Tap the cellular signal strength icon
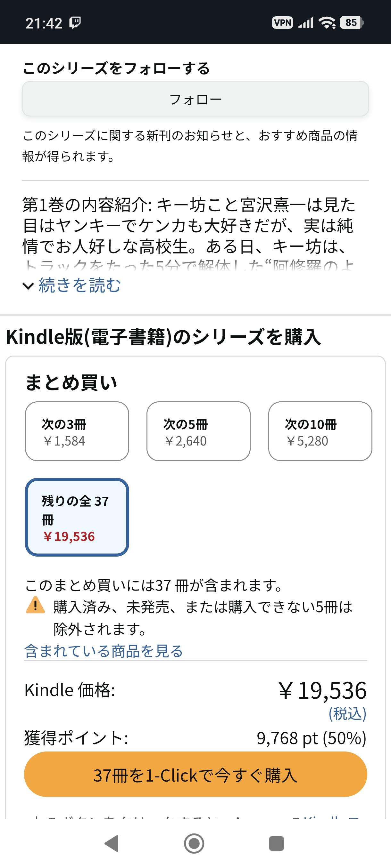This screenshot has width=391, height=868. (x=306, y=23)
